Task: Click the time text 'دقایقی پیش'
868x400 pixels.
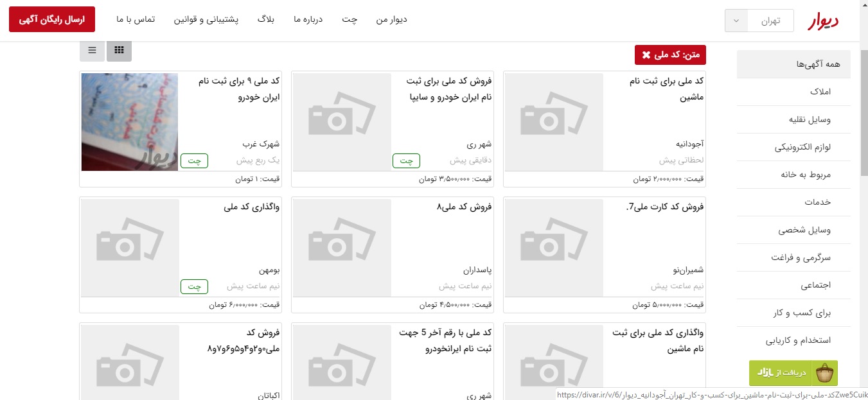Action: pyautogui.click(x=471, y=161)
